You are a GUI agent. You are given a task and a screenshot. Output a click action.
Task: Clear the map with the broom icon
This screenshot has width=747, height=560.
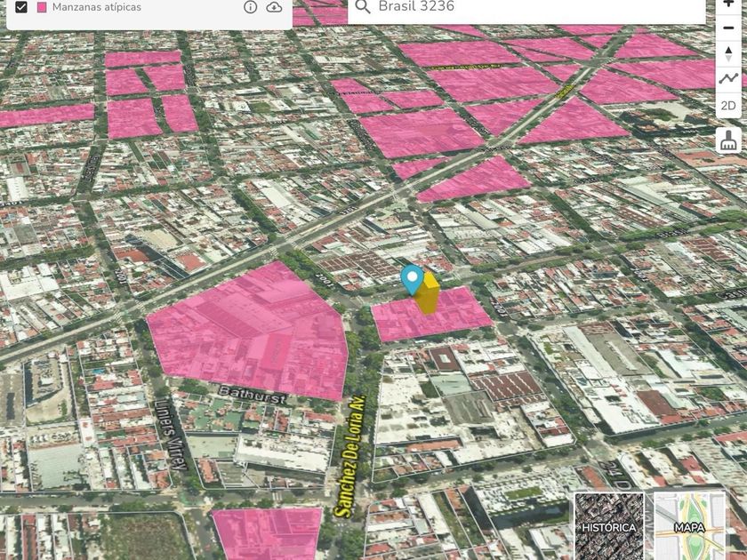click(x=728, y=140)
